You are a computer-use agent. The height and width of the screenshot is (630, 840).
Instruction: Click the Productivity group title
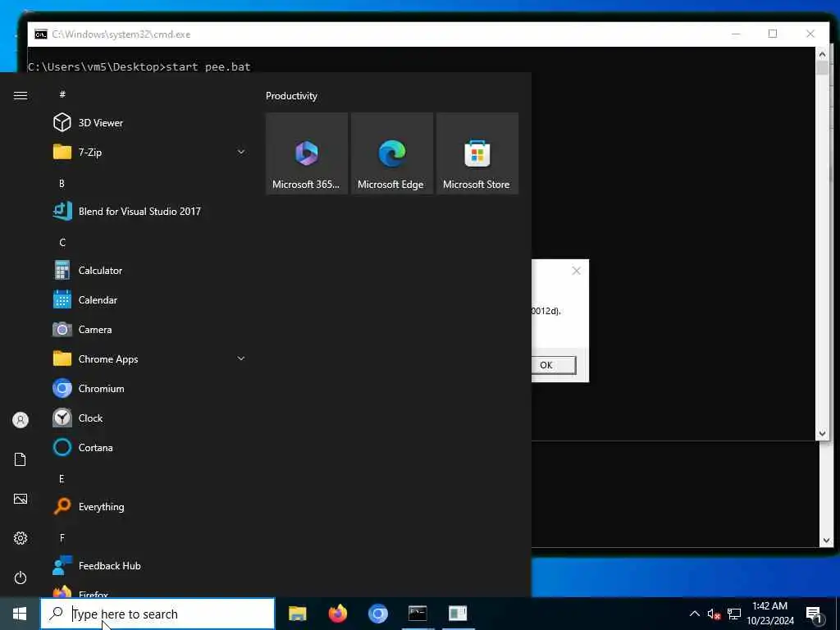click(x=291, y=96)
